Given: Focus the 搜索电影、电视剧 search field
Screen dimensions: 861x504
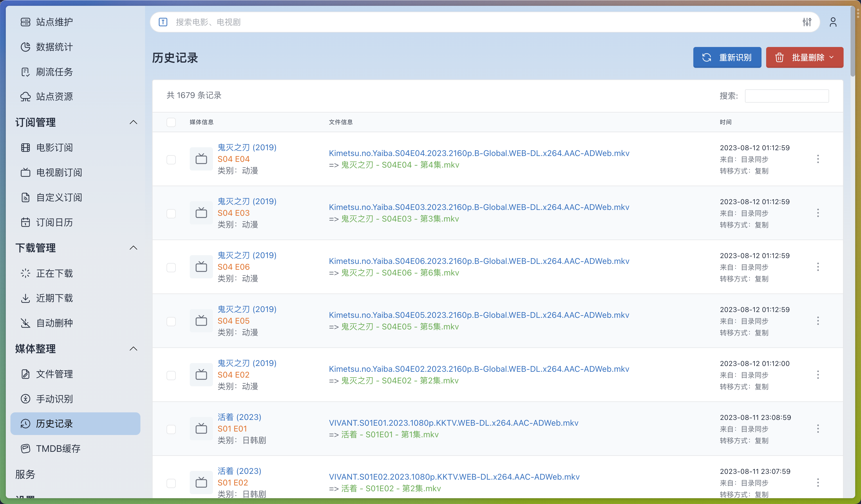Looking at the screenshot, I should 485,22.
